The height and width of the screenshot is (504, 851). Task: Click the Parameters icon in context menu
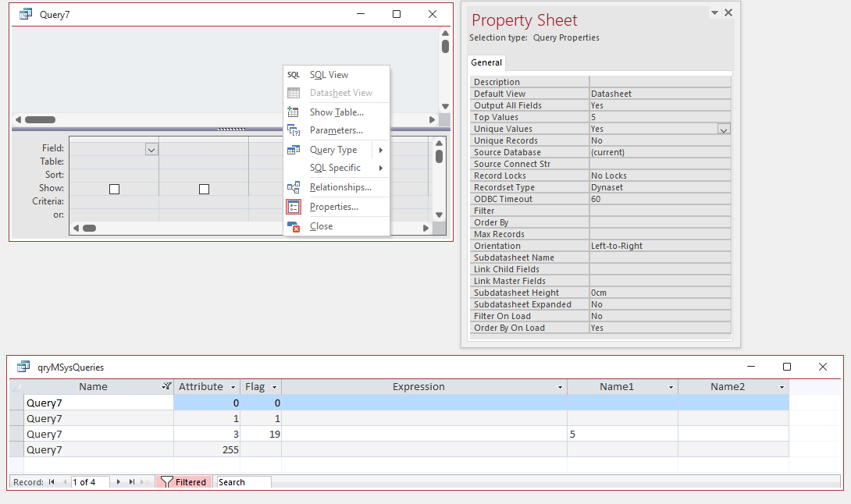coord(294,130)
